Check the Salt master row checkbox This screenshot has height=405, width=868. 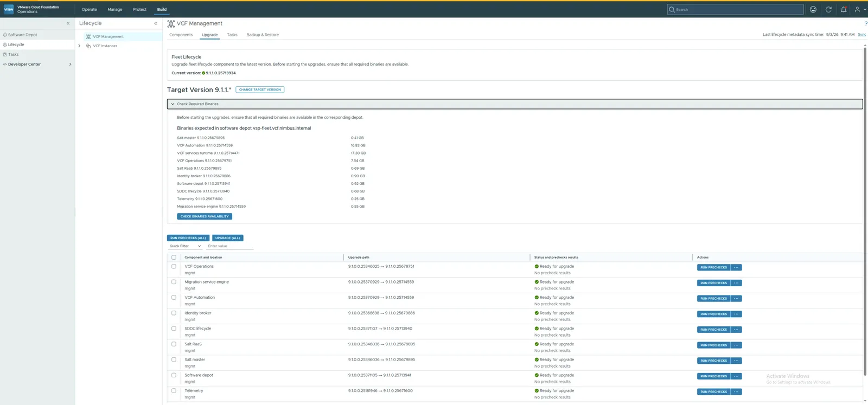(174, 359)
